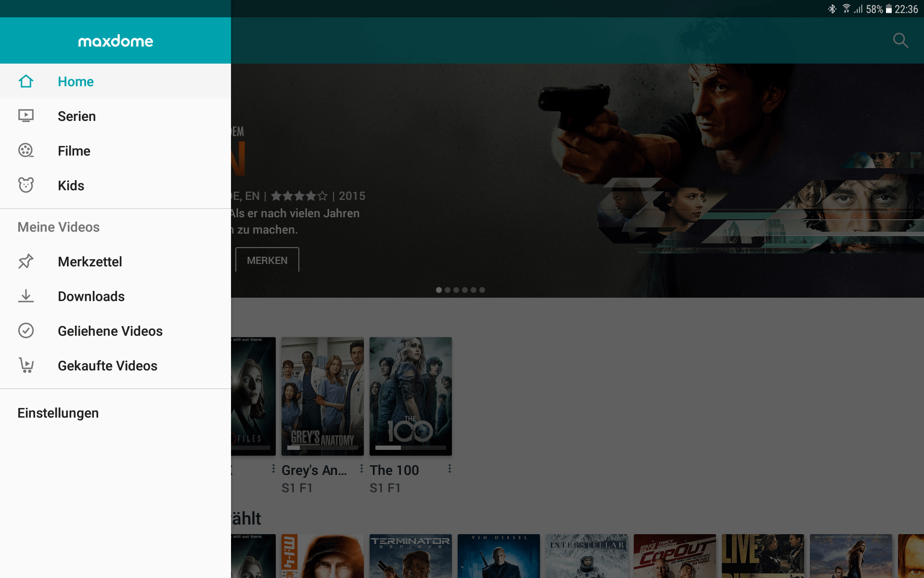Select the third carousel page dot
The width and height of the screenshot is (924, 578).
coord(456,290)
